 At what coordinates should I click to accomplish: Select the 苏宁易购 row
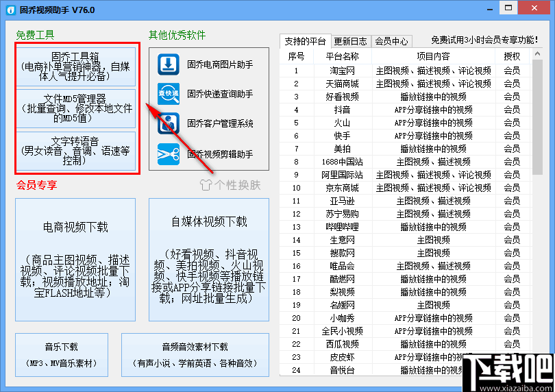tap(406, 214)
